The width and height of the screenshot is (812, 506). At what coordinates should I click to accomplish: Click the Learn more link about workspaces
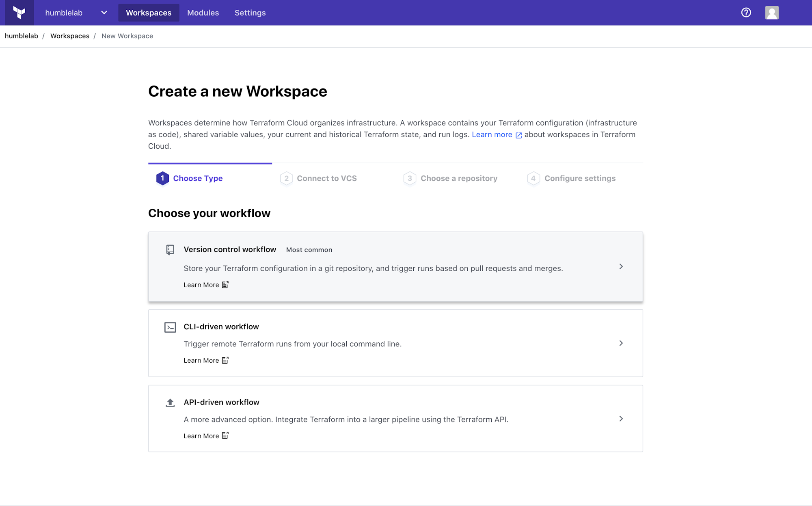(492, 134)
